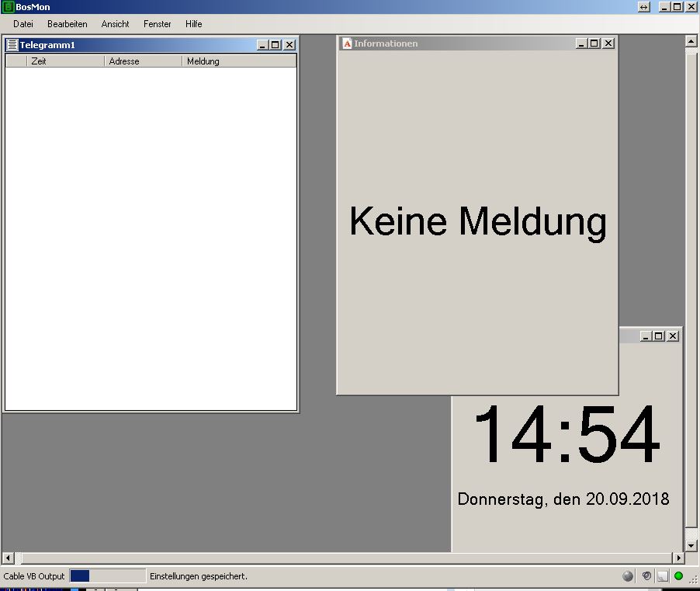This screenshot has height=591, width=700.
Task: Open the Ansicht menu
Action: point(115,24)
